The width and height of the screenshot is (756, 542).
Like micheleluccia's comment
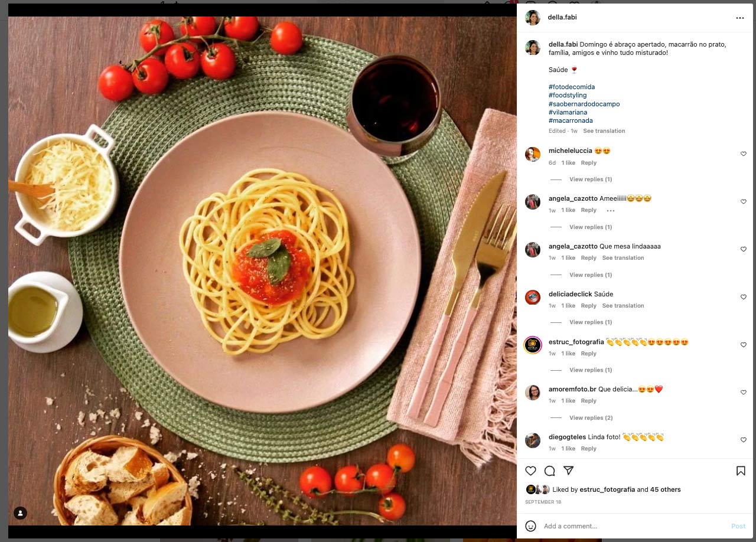(x=744, y=154)
